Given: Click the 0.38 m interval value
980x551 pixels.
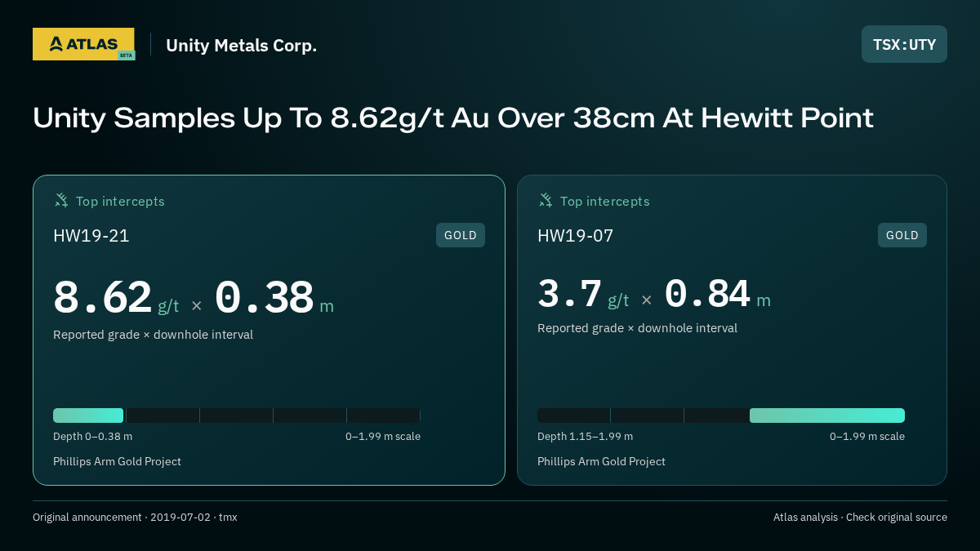Looking at the screenshot, I should tap(274, 298).
